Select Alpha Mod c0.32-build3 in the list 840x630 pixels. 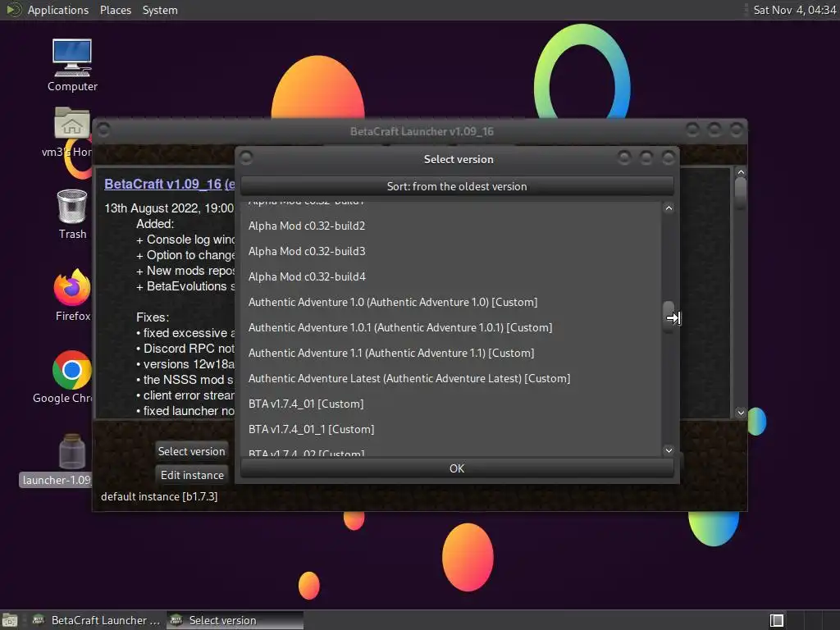tap(450, 251)
